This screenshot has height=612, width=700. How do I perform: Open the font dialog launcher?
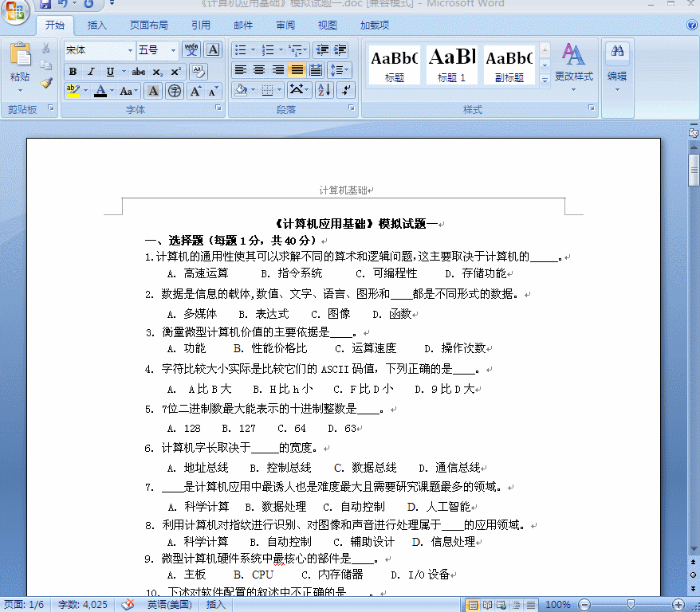(218, 108)
